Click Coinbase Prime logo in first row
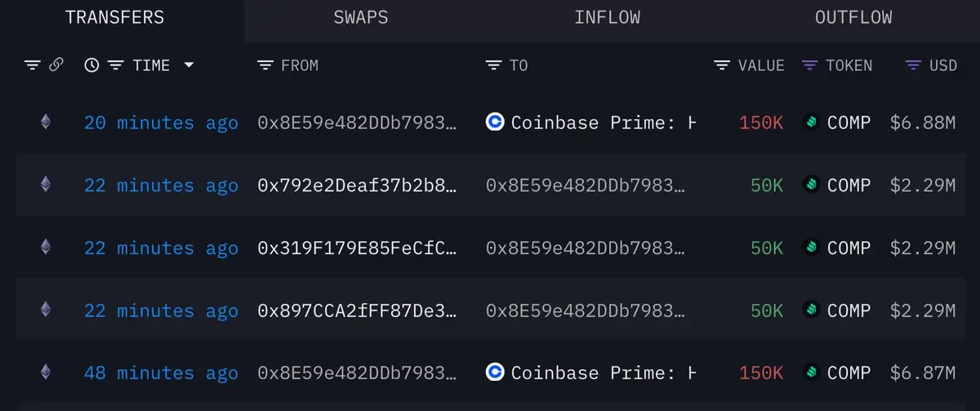 [x=495, y=123]
